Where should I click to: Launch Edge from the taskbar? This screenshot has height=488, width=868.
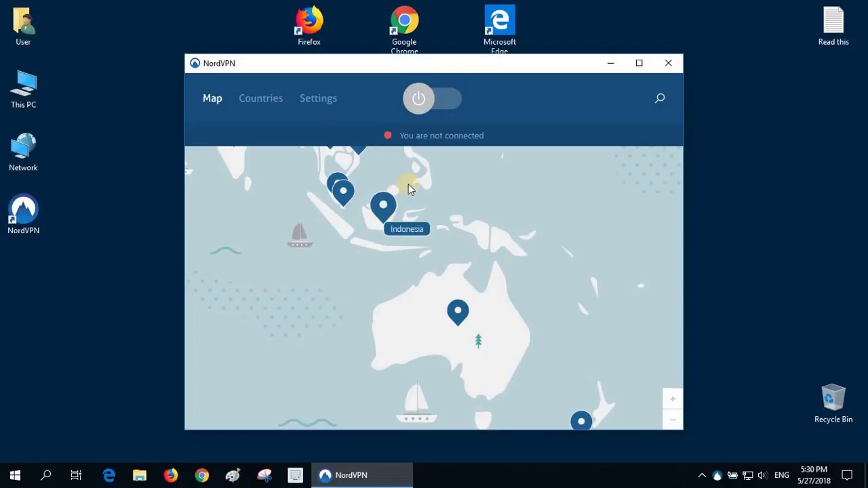pos(108,475)
